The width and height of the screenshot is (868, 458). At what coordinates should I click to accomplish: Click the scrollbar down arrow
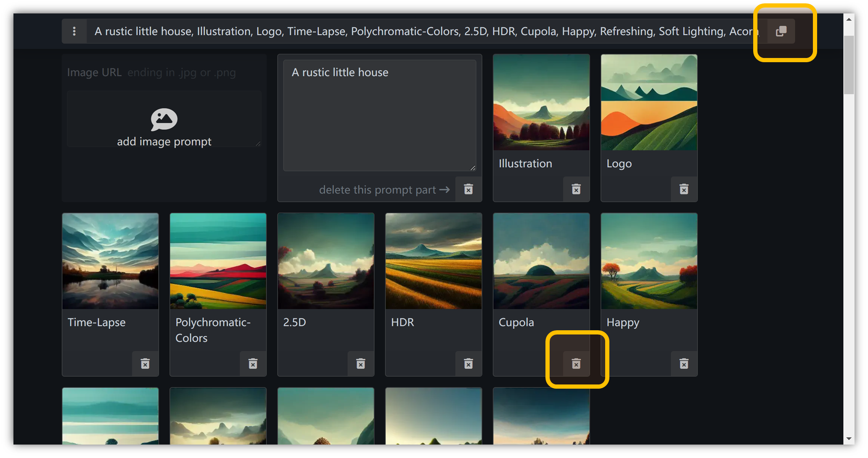(849, 439)
